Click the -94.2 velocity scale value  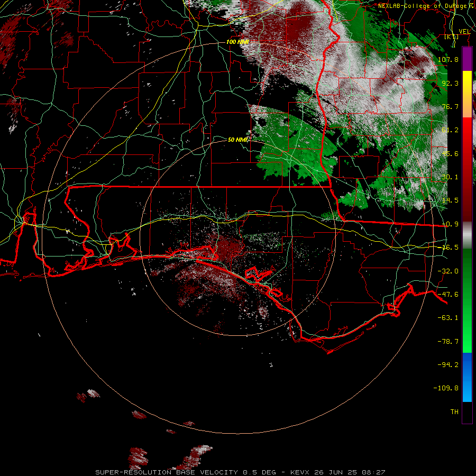click(448, 365)
